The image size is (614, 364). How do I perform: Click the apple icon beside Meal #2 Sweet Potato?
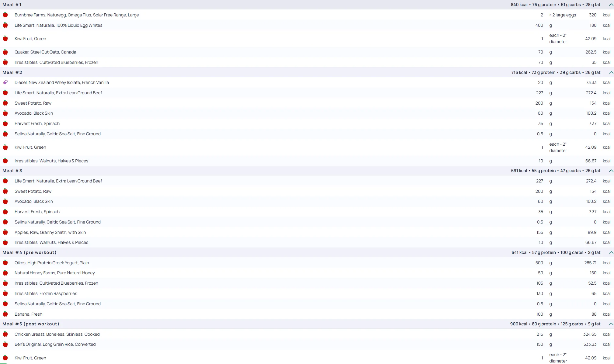(5, 103)
